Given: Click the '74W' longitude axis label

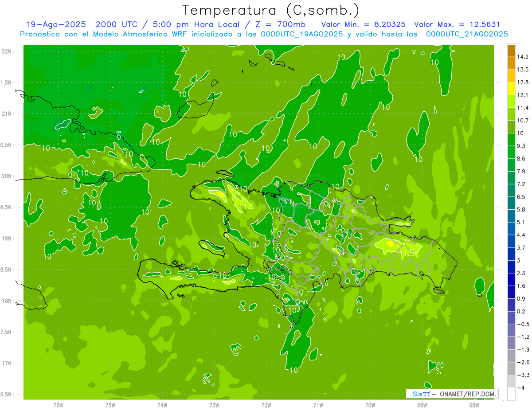Looking at the screenshot, I should tap(162, 405).
